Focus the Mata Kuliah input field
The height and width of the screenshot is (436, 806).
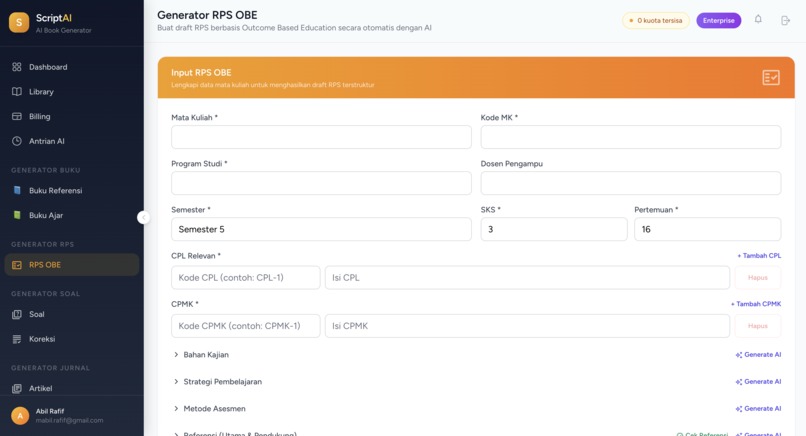click(x=321, y=137)
